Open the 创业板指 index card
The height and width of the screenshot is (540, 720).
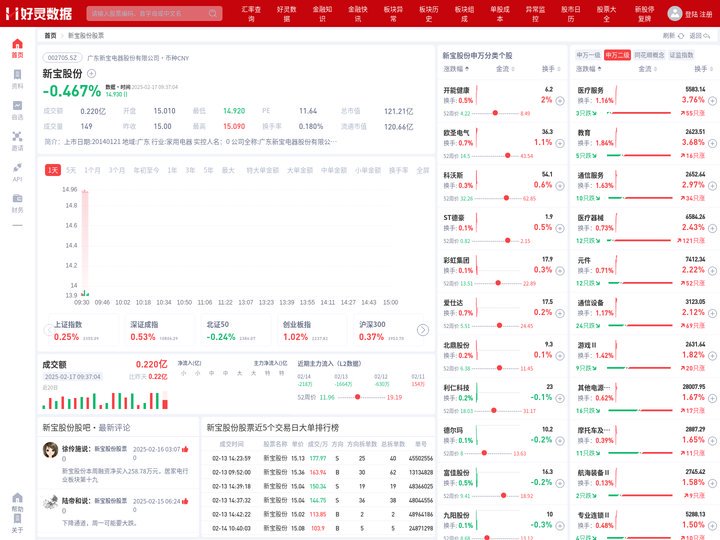coord(312,331)
